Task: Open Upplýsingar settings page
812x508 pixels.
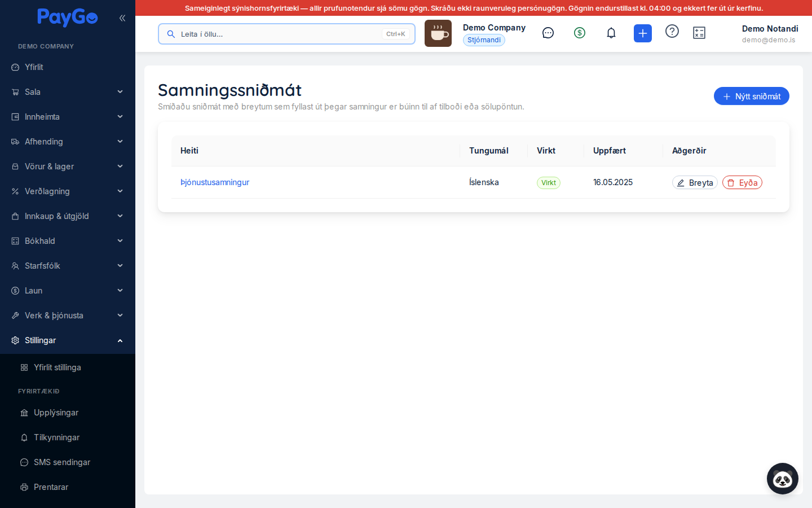Action: (x=68, y=413)
